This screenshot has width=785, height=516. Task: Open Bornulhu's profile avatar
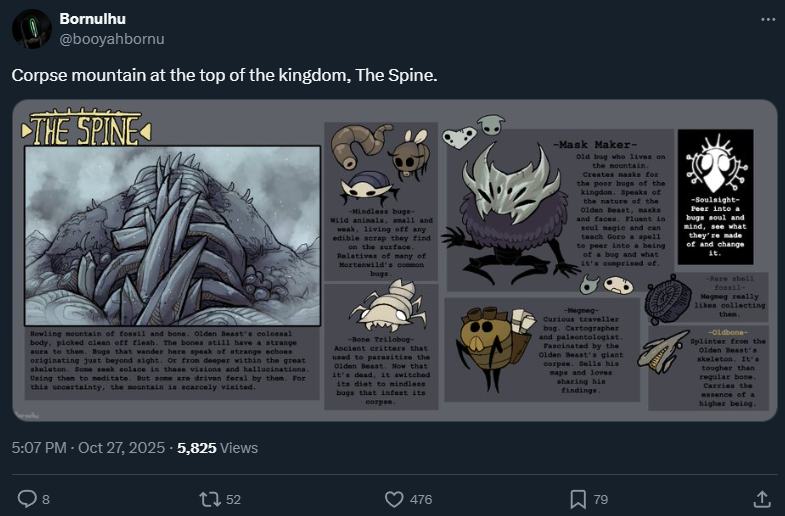[32, 29]
